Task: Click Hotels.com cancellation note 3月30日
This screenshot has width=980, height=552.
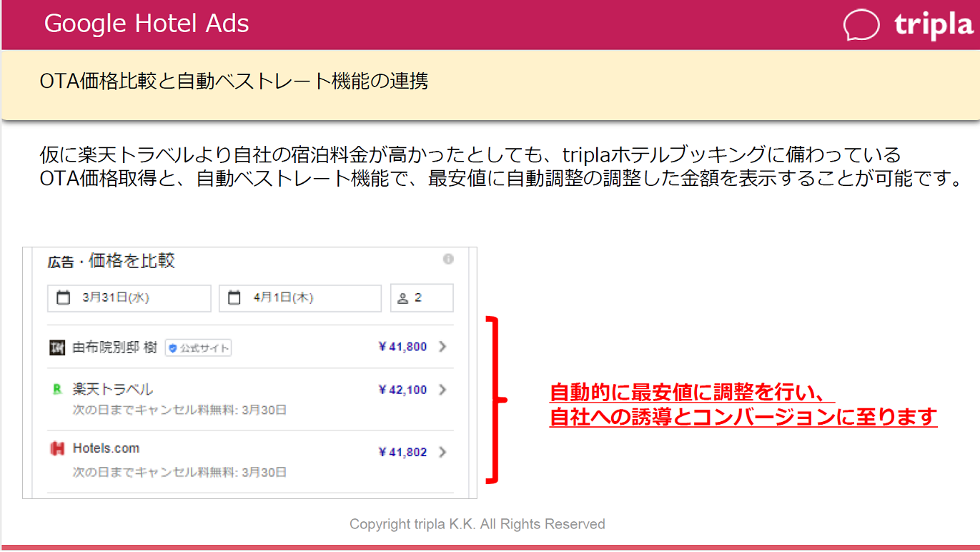Action: point(179,473)
